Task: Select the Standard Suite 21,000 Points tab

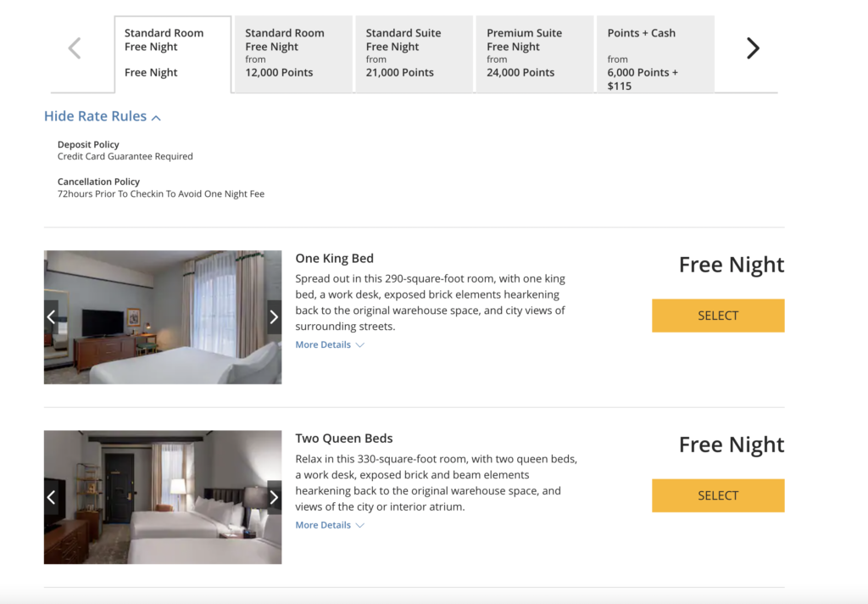Action: click(x=414, y=53)
